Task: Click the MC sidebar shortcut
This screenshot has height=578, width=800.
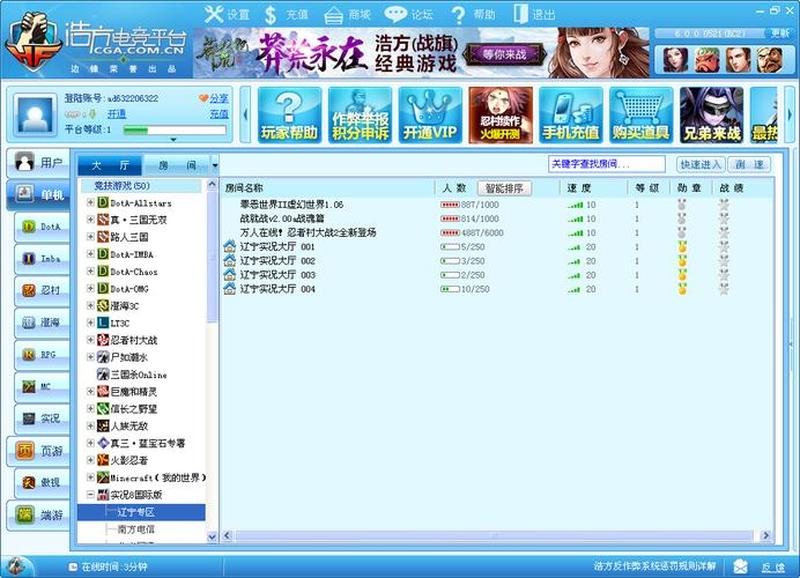Action: [x=42, y=387]
